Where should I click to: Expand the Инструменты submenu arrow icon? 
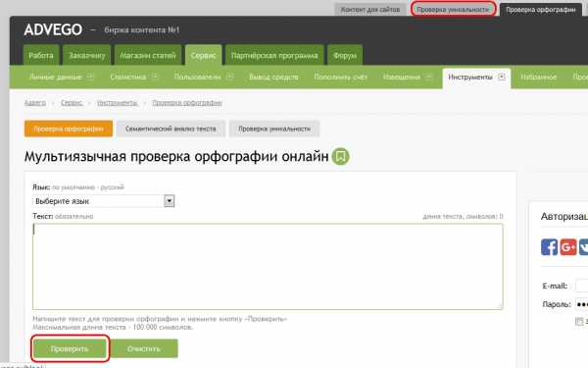point(502,77)
